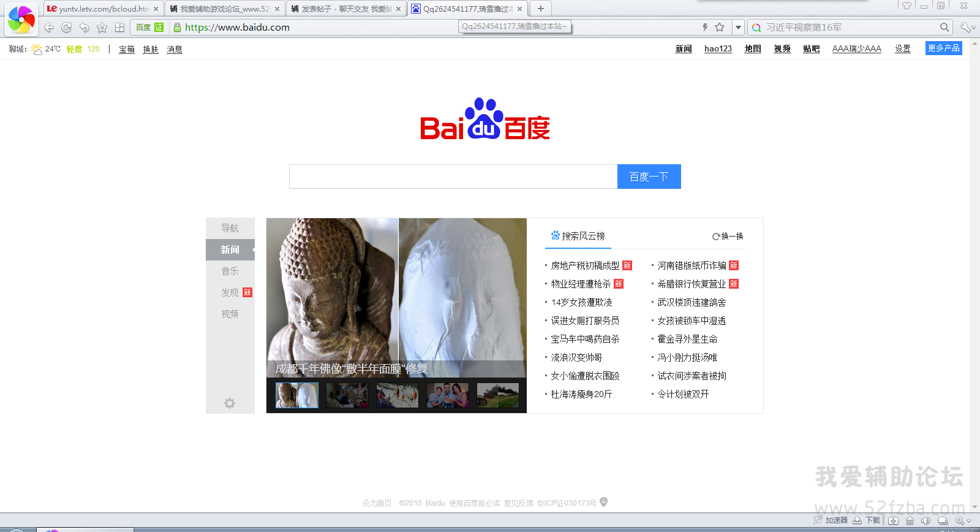Toggle the lightning speed mode icon

pos(705,27)
